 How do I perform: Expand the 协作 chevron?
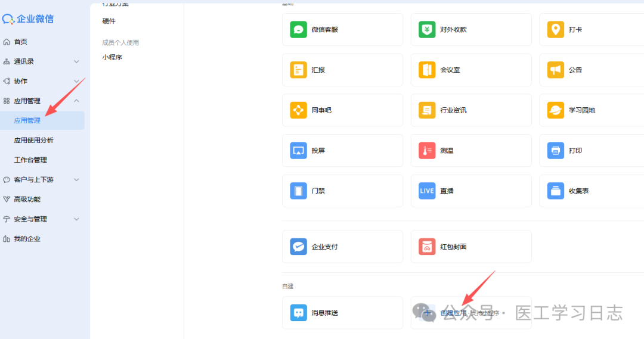point(76,81)
